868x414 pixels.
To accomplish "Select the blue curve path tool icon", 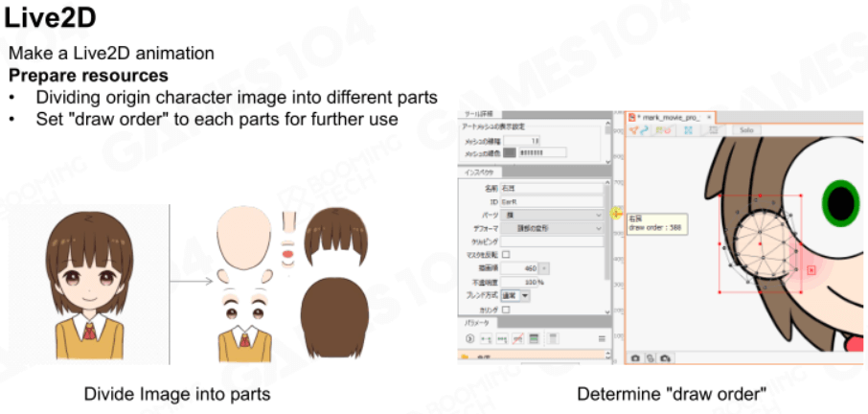I will click(x=644, y=130).
